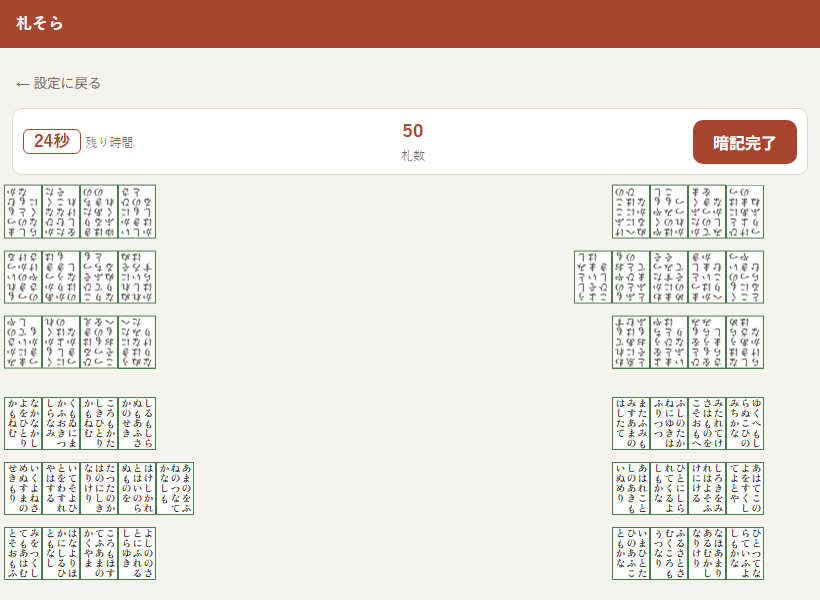Go back via 設定に戻る link
The width and height of the screenshot is (820, 600).
pos(58,83)
